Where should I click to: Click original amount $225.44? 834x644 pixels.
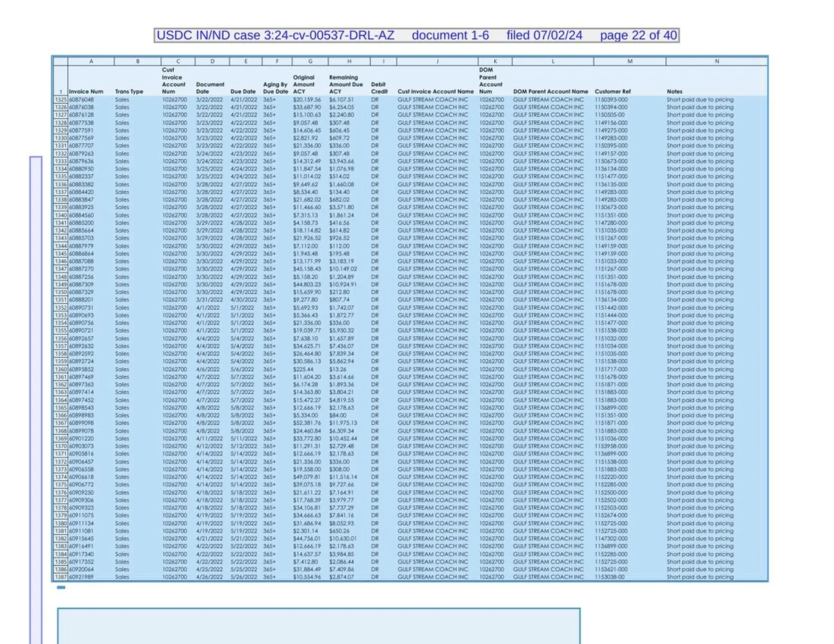303,369
